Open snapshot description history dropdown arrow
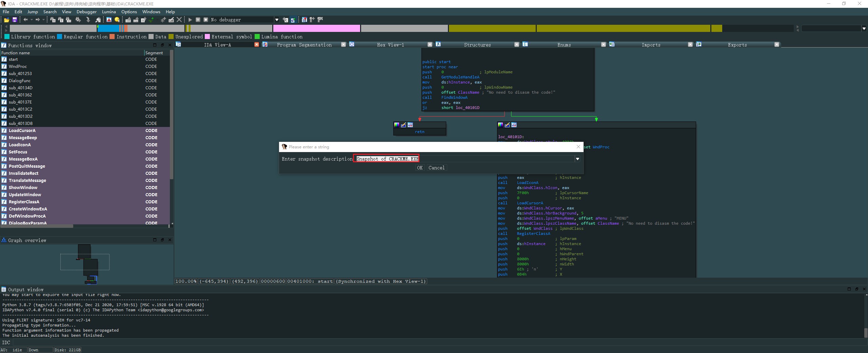868x353 pixels. click(577, 159)
